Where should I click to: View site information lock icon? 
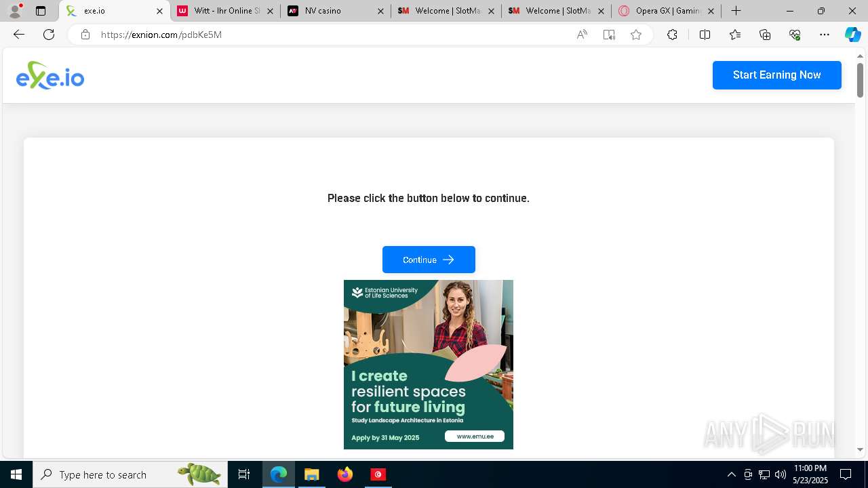(x=85, y=35)
